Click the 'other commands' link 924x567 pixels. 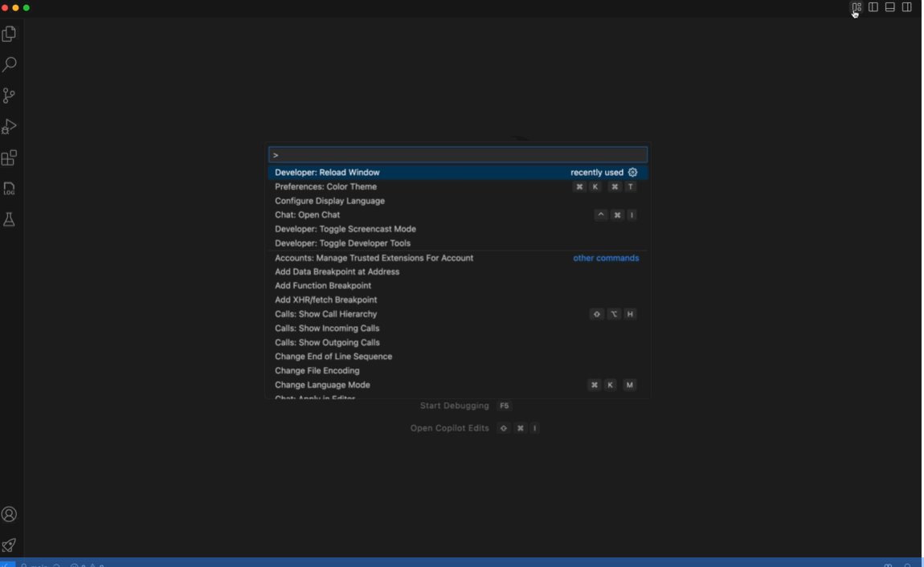[x=606, y=258]
